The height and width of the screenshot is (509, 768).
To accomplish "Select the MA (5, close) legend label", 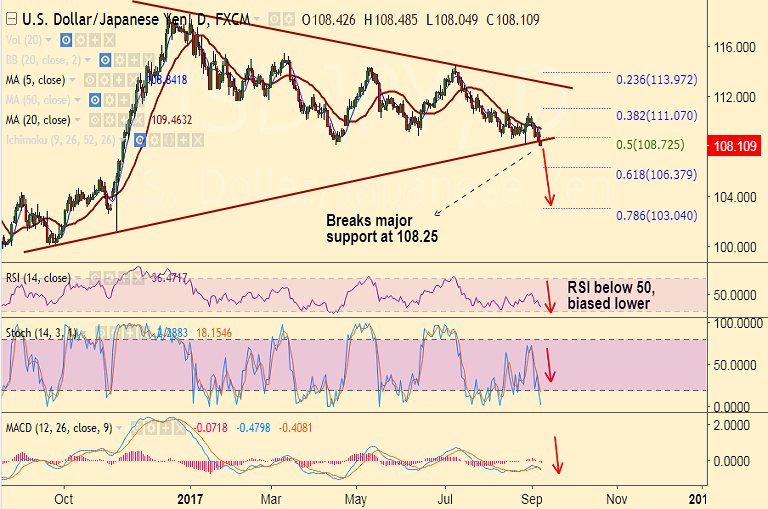I will pyautogui.click(x=35, y=80).
